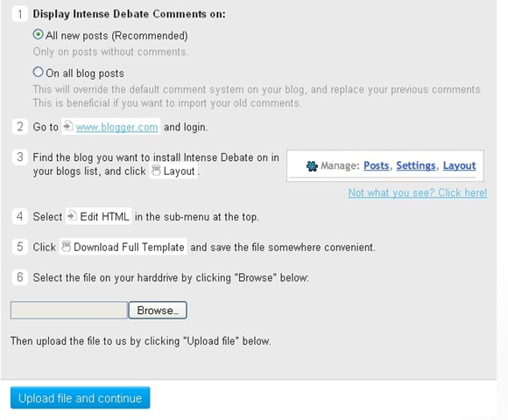The image size is (508, 420).
Task: Click the Not what you see link
Action: (x=418, y=192)
